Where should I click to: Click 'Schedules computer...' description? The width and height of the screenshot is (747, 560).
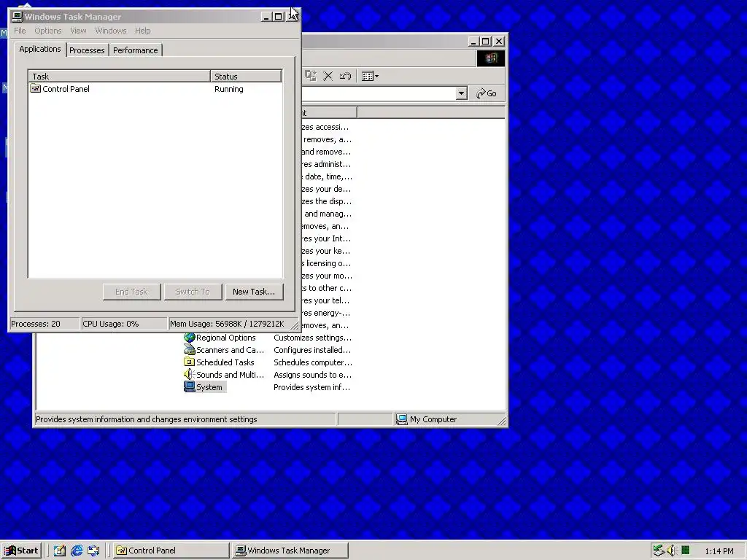click(312, 362)
